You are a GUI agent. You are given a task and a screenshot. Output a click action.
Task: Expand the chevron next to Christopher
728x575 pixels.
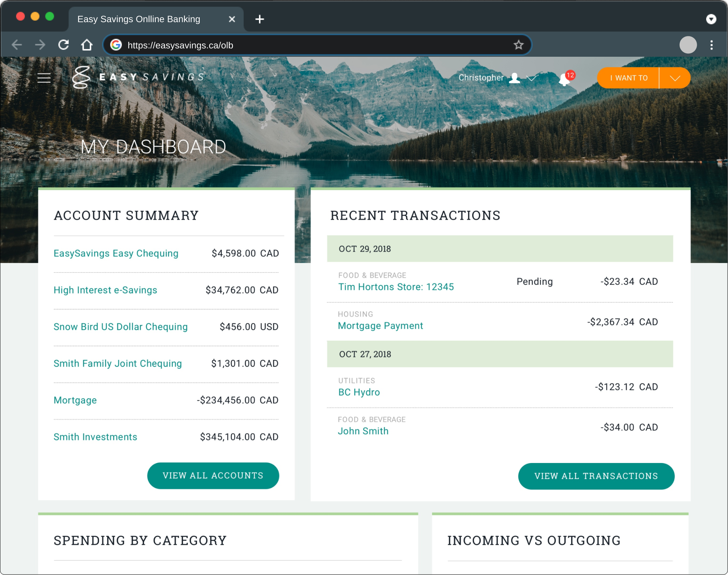[531, 79]
